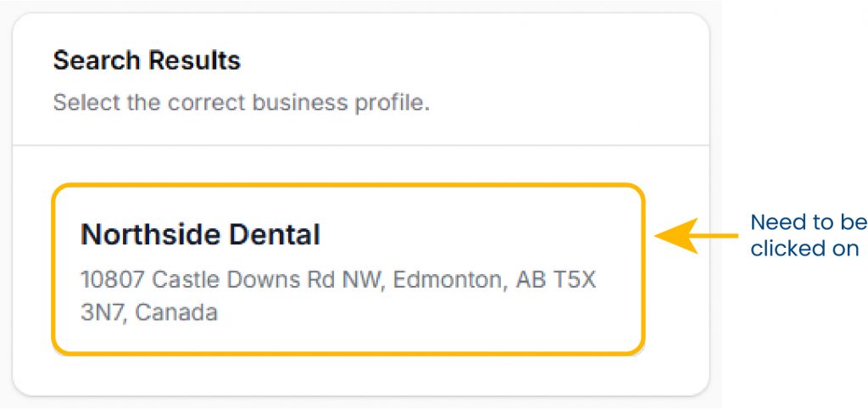The width and height of the screenshot is (868, 409).
Task: Click the Northside Dental business name
Action: click(x=200, y=235)
